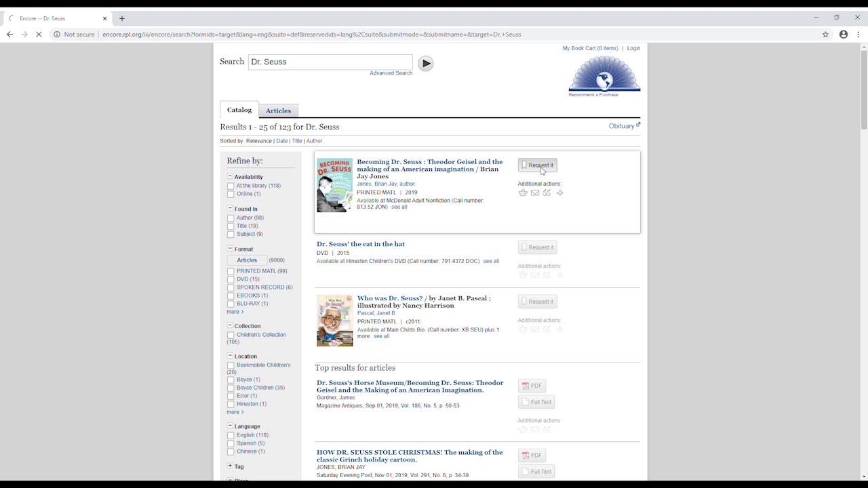Add Horse Museum article to book cart
Viewport: 868px width, 488px height.
point(523,430)
